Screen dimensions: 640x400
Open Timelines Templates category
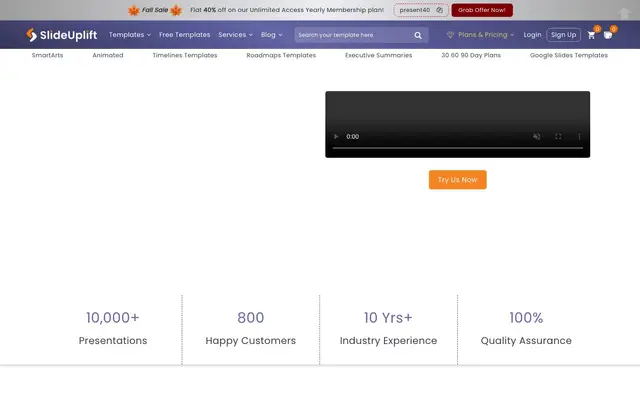(185, 56)
